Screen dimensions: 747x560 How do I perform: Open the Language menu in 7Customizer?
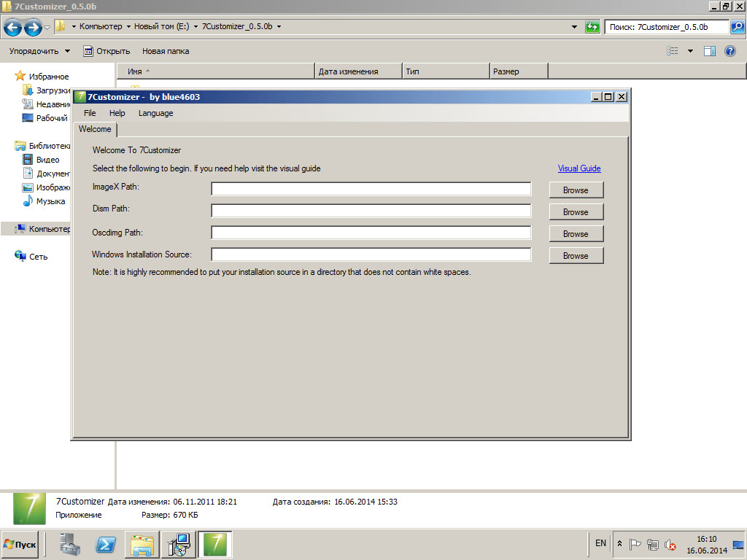click(x=156, y=113)
